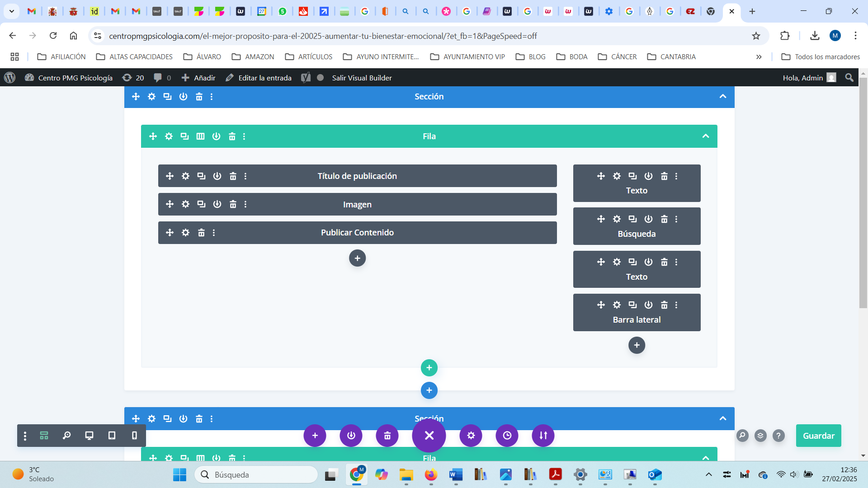Switch to phone preview mode
Viewport: 868px width, 488px height.
(x=134, y=436)
